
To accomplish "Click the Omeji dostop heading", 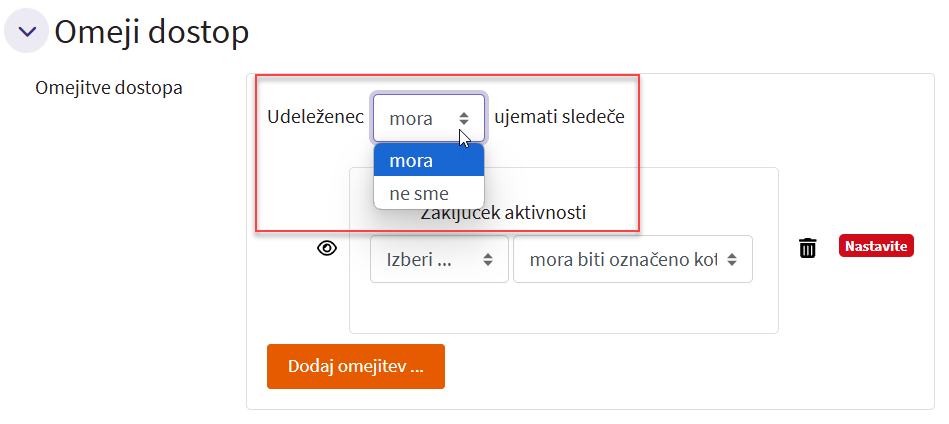I will (x=151, y=32).
